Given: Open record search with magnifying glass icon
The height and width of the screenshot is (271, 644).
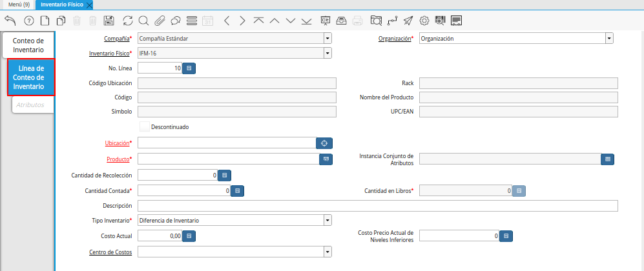Looking at the screenshot, I should 143,21.
